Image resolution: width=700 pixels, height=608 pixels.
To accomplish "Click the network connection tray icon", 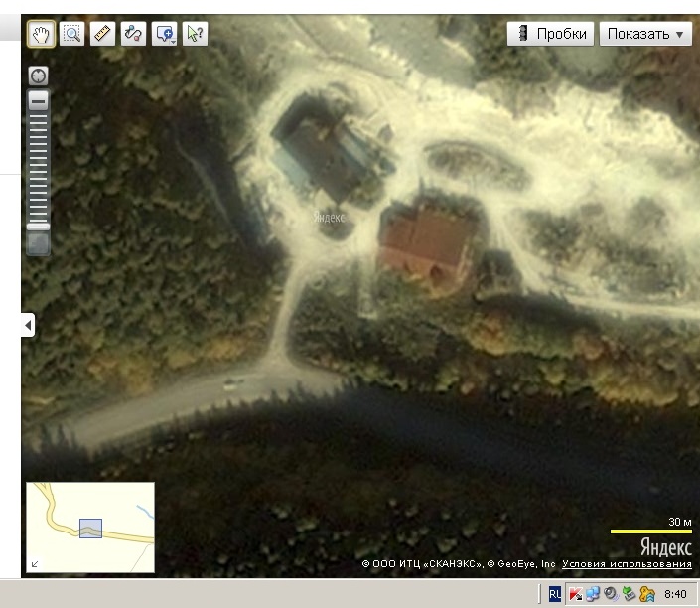I will (x=592, y=594).
